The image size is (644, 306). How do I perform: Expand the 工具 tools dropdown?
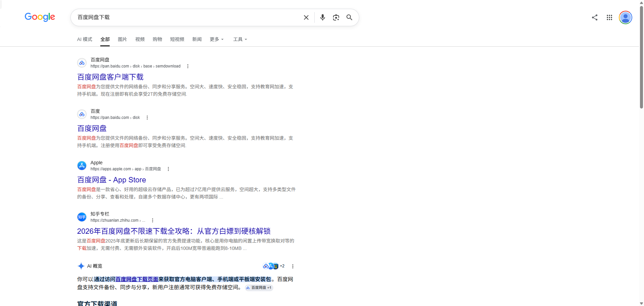pyautogui.click(x=240, y=39)
